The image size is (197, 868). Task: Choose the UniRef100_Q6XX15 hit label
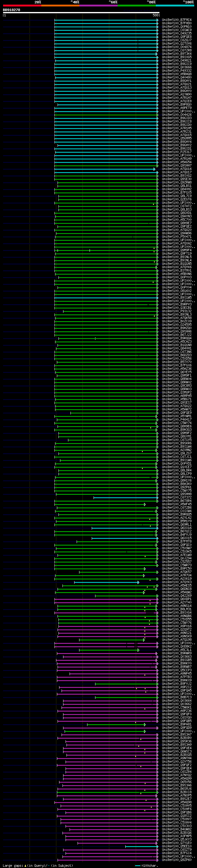[177, 538]
